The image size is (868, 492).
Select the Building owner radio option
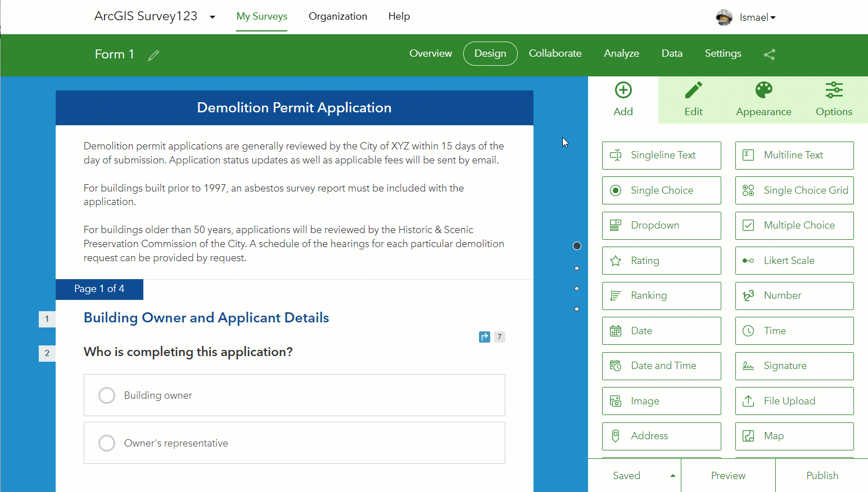(107, 395)
